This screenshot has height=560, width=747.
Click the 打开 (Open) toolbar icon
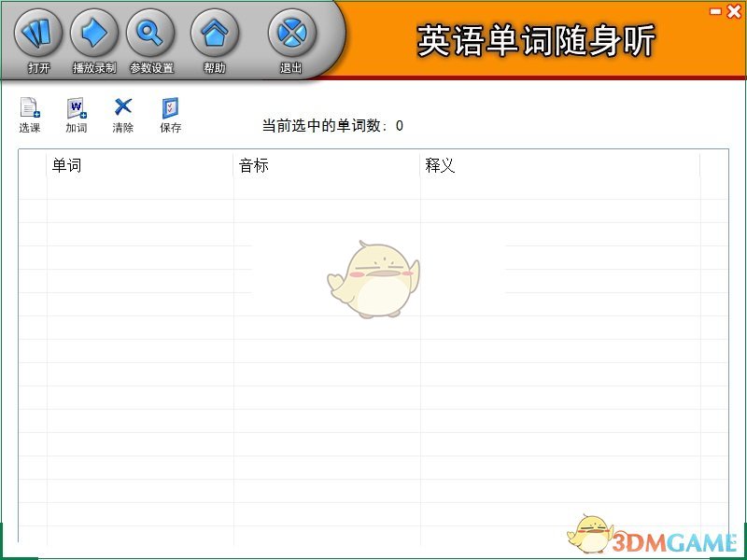37,35
